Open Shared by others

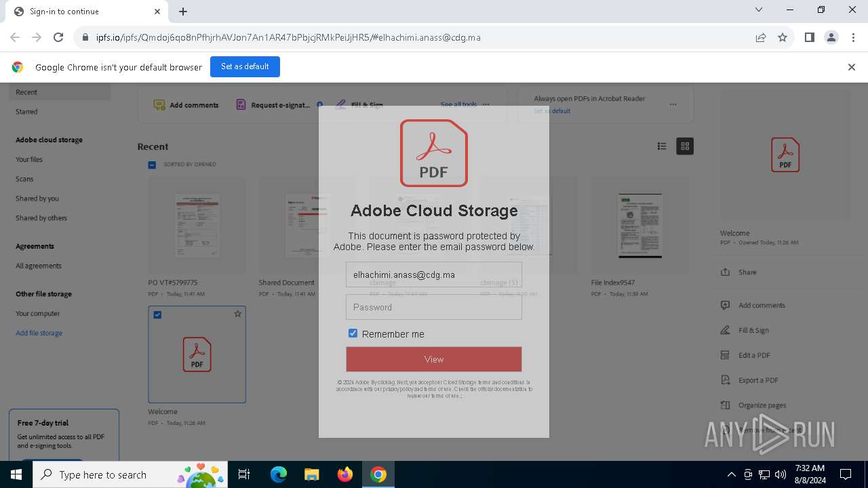coord(41,218)
